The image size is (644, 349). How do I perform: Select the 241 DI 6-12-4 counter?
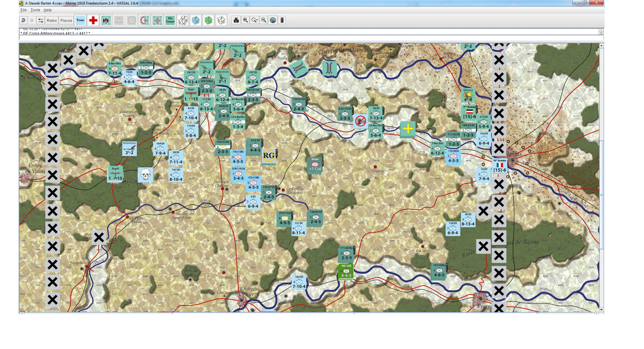[x=191, y=78]
